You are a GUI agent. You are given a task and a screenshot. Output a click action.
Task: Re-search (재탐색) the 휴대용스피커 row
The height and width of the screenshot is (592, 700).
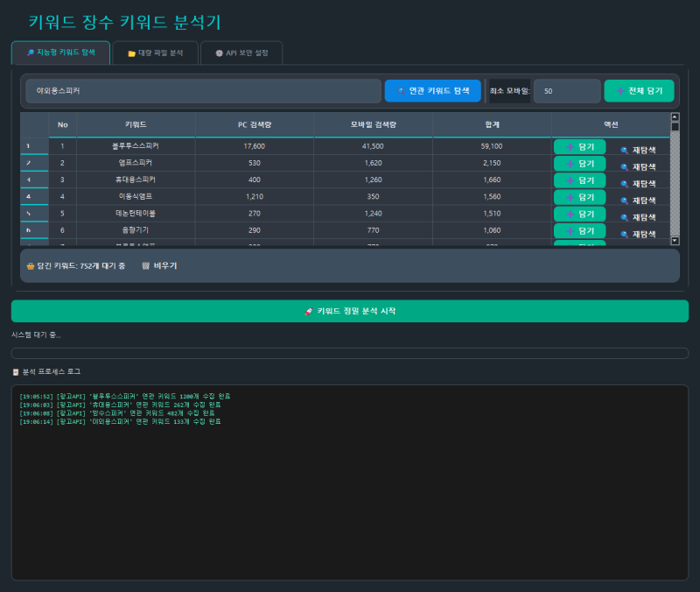(639, 184)
